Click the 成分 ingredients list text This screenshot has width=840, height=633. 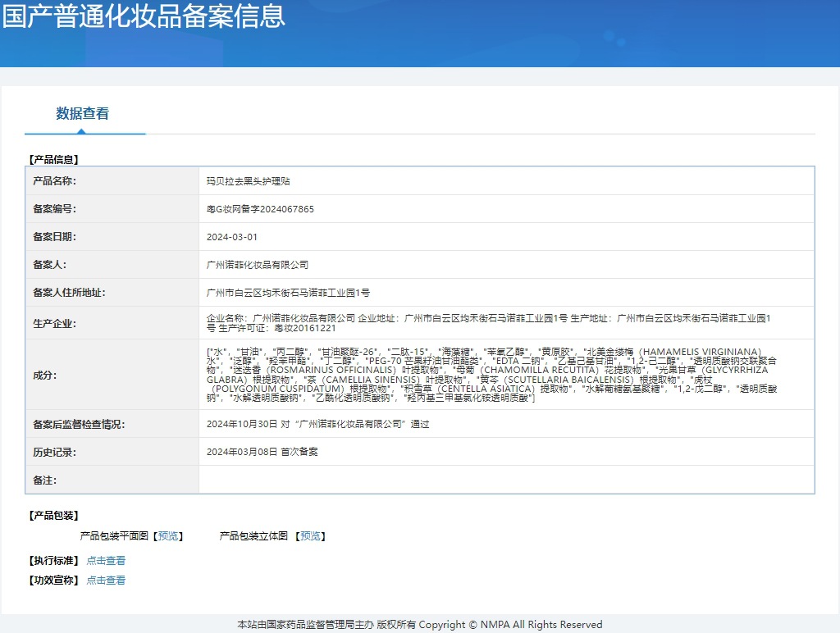click(x=492, y=375)
